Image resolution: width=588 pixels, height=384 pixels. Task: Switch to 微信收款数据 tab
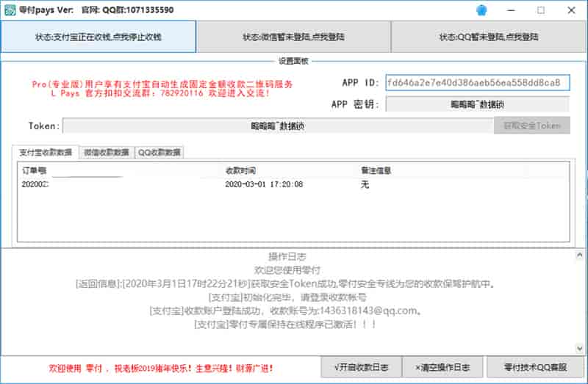107,152
